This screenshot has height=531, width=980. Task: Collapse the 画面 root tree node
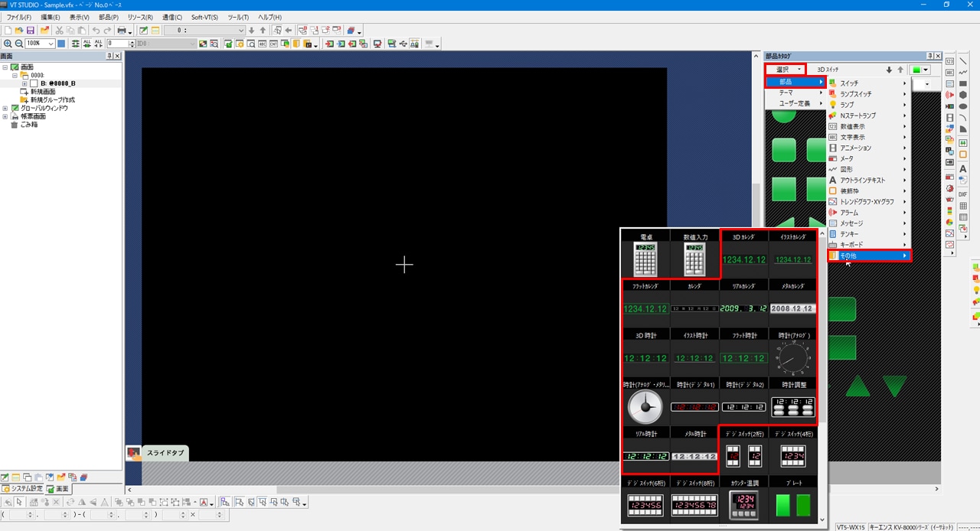point(5,67)
